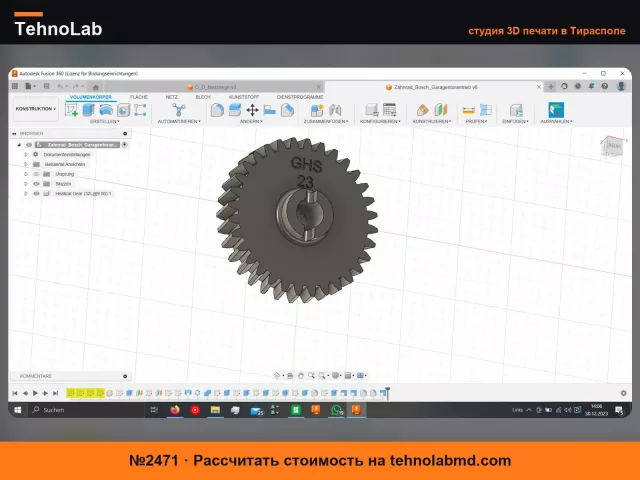
Task: Select the Interference tool in Prüfen
Action: point(485,110)
